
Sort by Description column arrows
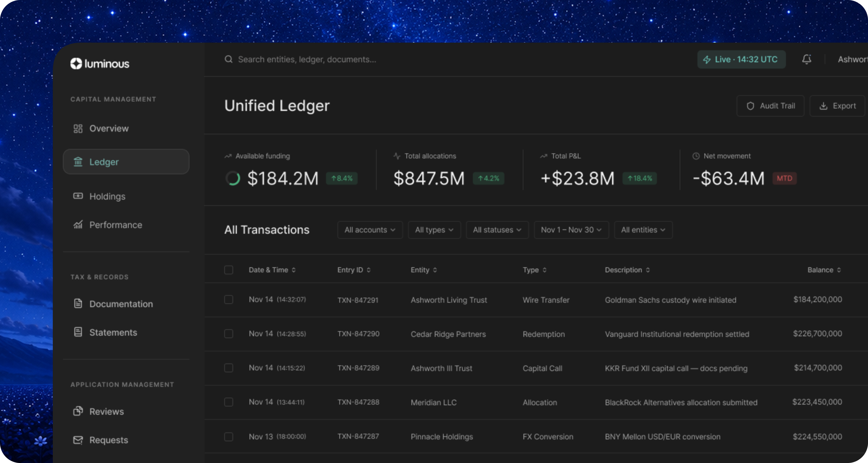[647, 270]
